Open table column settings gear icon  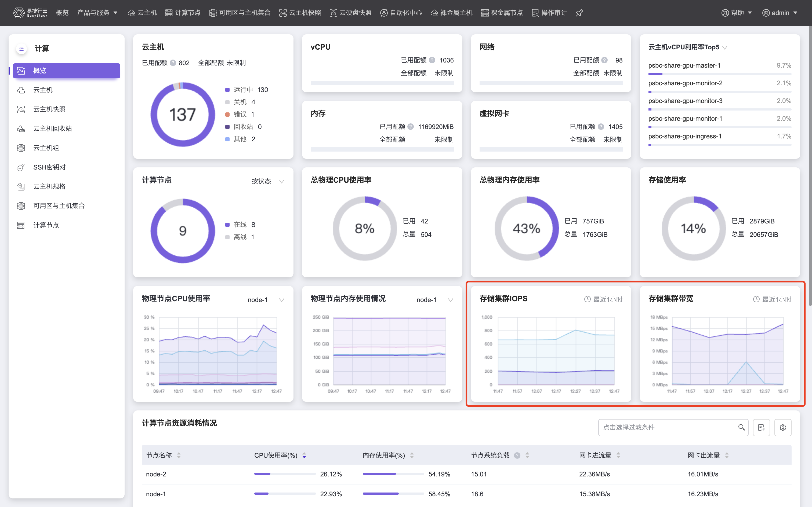point(782,428)
